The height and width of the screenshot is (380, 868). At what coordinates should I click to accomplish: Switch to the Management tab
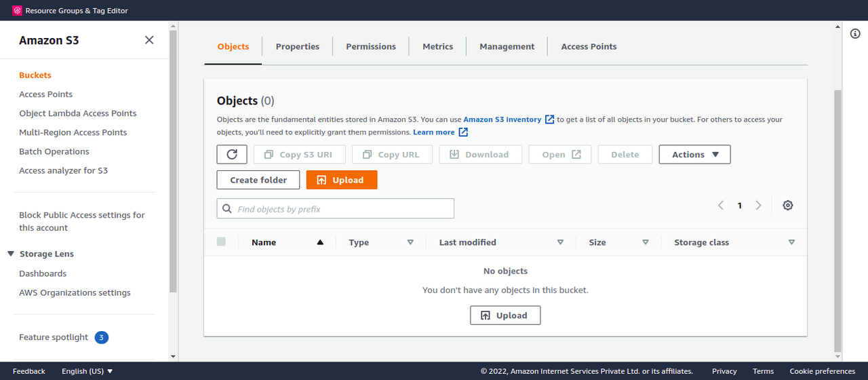507,47
